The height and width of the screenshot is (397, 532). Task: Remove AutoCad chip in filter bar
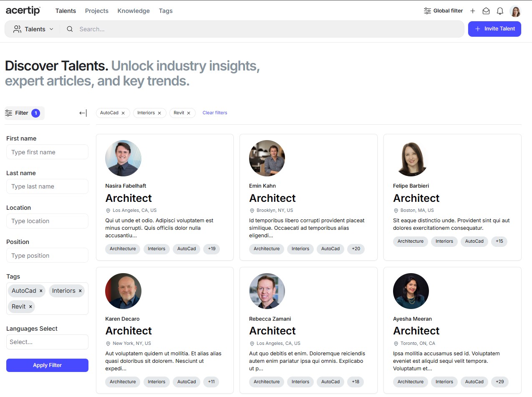(123, 113)
